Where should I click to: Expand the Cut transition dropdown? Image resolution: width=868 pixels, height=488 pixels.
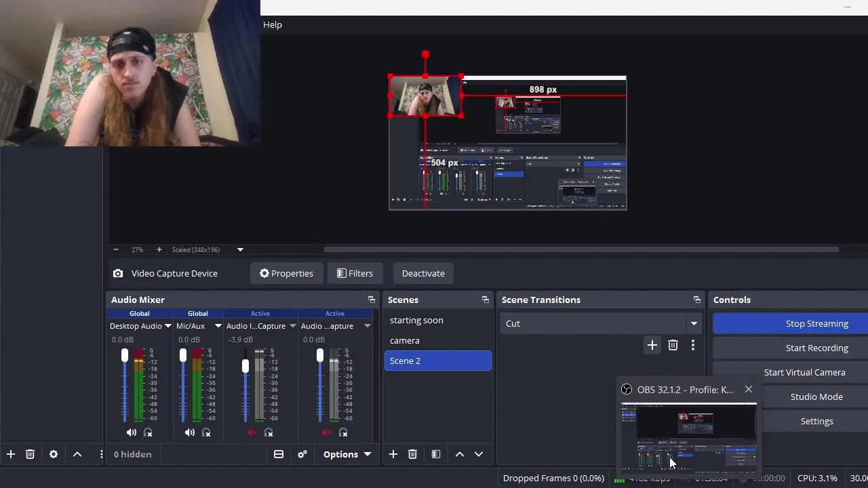tap(694, 324)
